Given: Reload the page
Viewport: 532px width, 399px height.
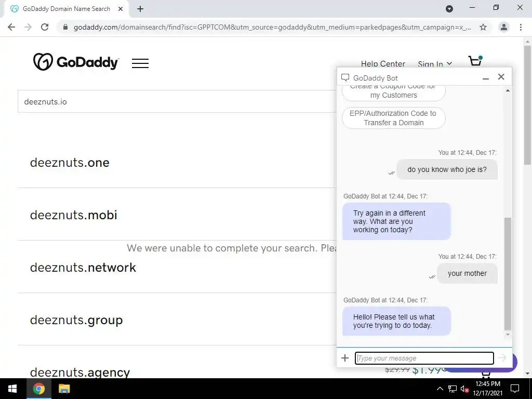Looking at the screenshot, I should click(45, 27).
